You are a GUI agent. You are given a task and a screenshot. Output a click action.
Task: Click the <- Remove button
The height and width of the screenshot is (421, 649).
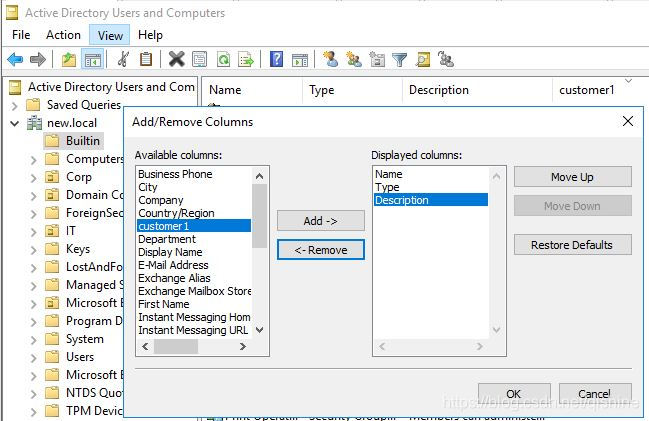[x=321, y=250]
